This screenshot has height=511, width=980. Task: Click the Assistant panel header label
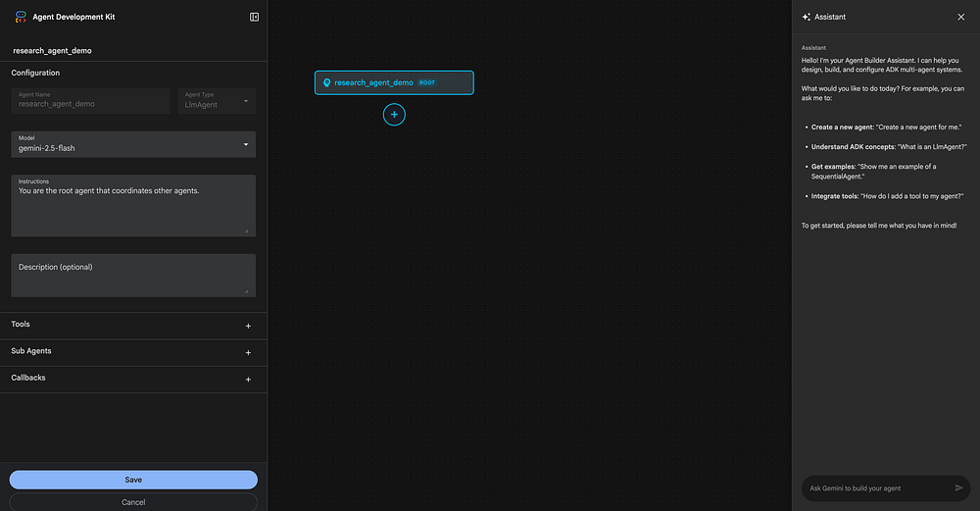click(x=830, y=17)
